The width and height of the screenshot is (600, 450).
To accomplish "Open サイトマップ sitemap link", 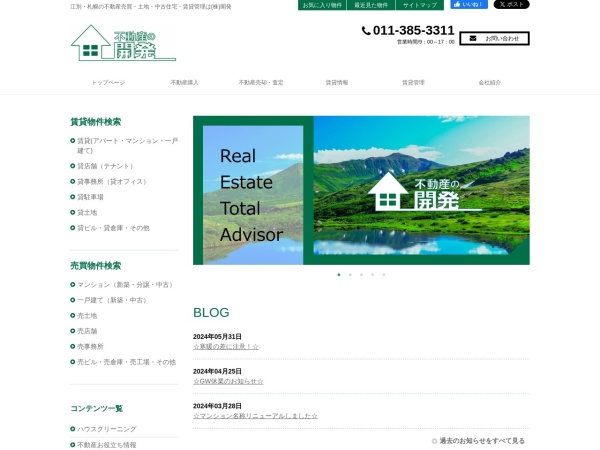I will coord(420,5).
